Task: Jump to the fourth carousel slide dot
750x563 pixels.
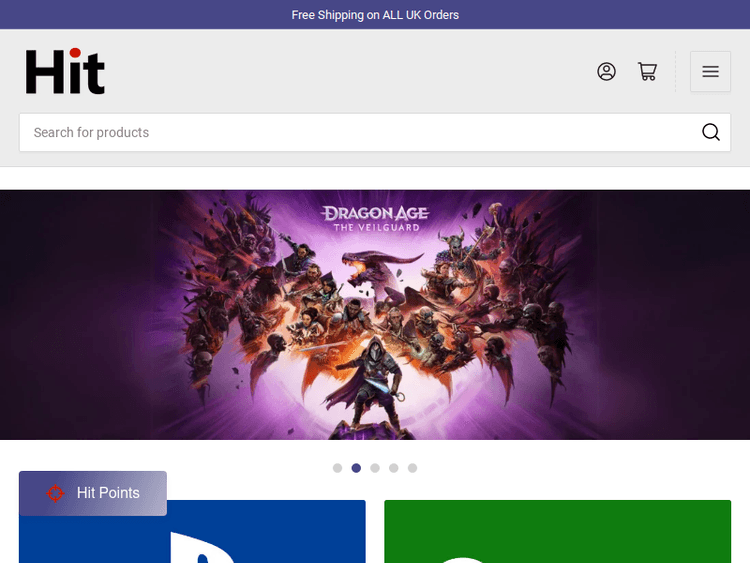Action: point(394,468)
